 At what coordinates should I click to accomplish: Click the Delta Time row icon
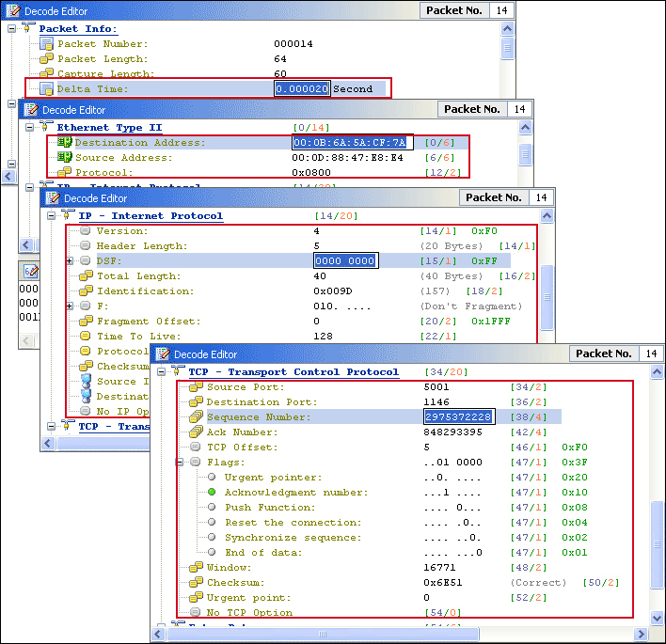pyautogui.click(x=46, y=89)
